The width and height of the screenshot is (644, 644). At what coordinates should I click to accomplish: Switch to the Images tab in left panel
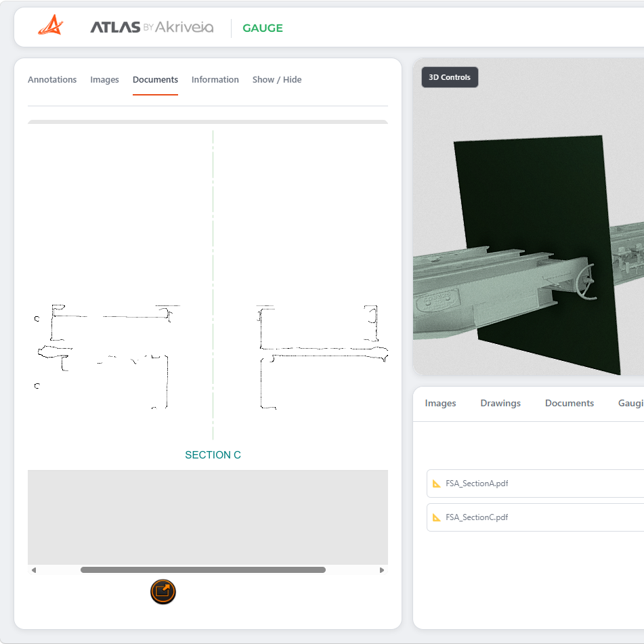click(105, 80)
